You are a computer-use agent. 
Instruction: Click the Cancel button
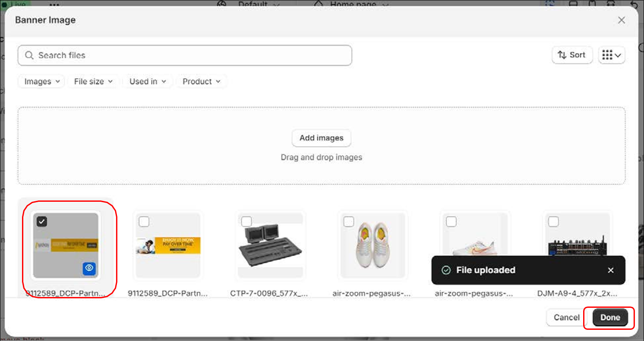566,317
